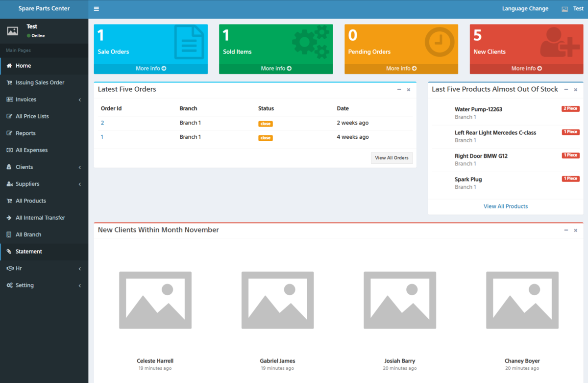Image resolution: width=588 pixels, height=383 pixels.
Task: Click the View All Orders button
Action: [x=392, y=157]
